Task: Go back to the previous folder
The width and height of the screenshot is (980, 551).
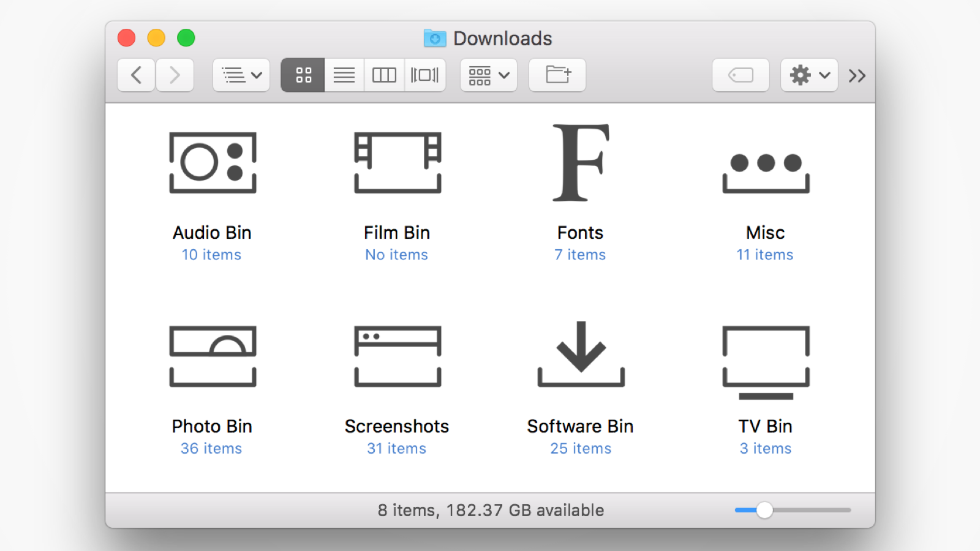Action: point(136,75)
